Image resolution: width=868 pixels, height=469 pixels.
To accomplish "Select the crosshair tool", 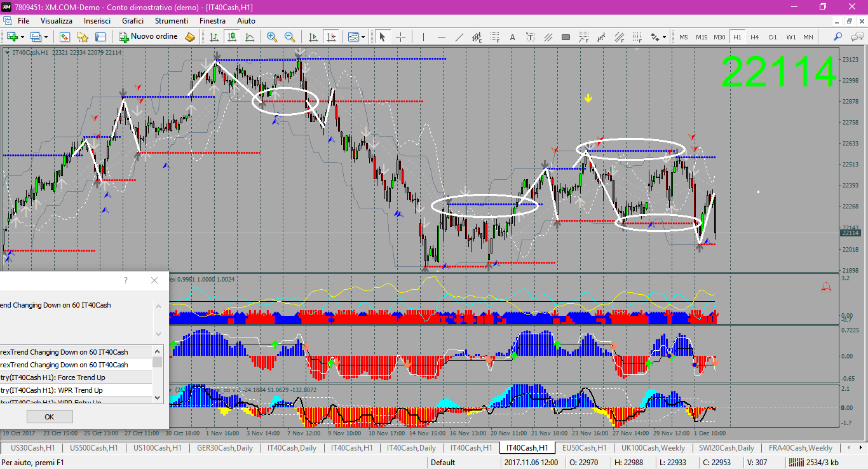I will coord(400,37).
